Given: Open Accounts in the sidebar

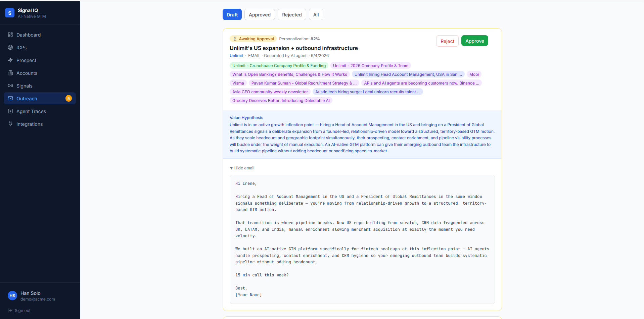Looking at the screenshot, I should click(x=40, y=73).
